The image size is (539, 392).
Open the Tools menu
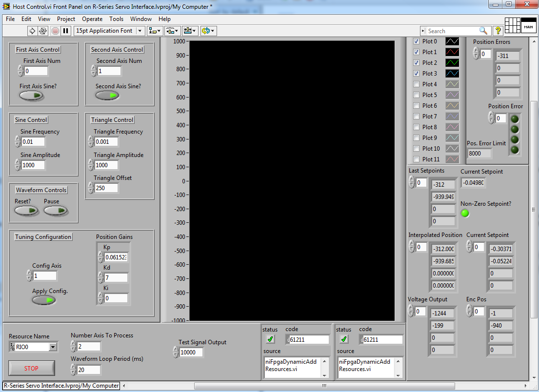(x=116, y=19)
